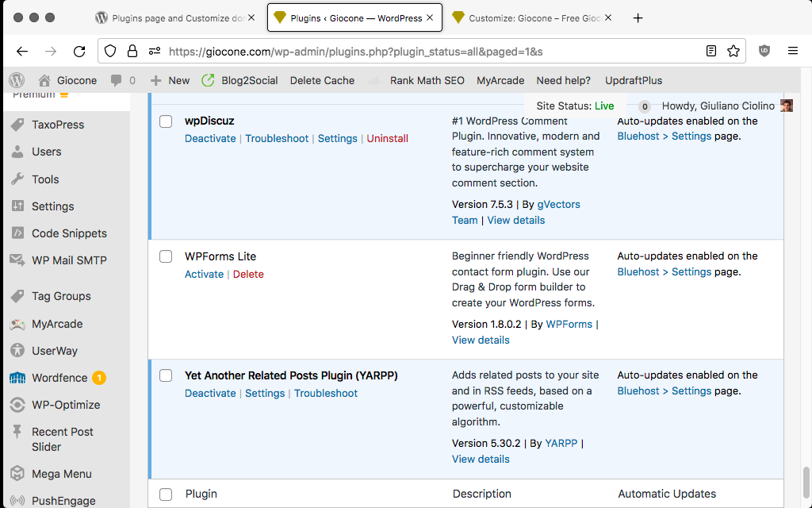Close the Plugins ‹ Giocone tab
Screen dimensions: 812x508
click(430, 17)
